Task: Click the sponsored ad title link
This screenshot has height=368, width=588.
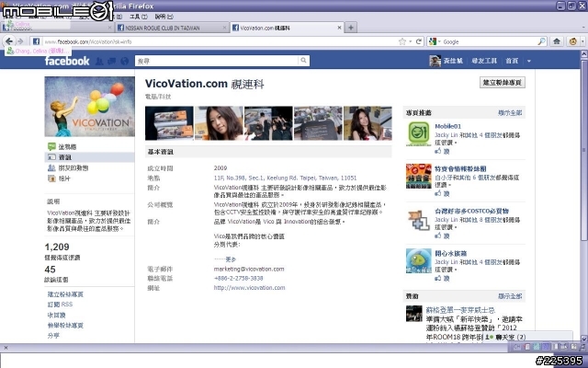Action: click(461, 310)
